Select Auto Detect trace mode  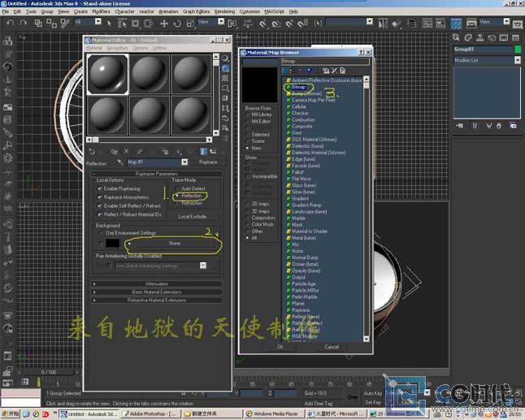tap(177, 188)
